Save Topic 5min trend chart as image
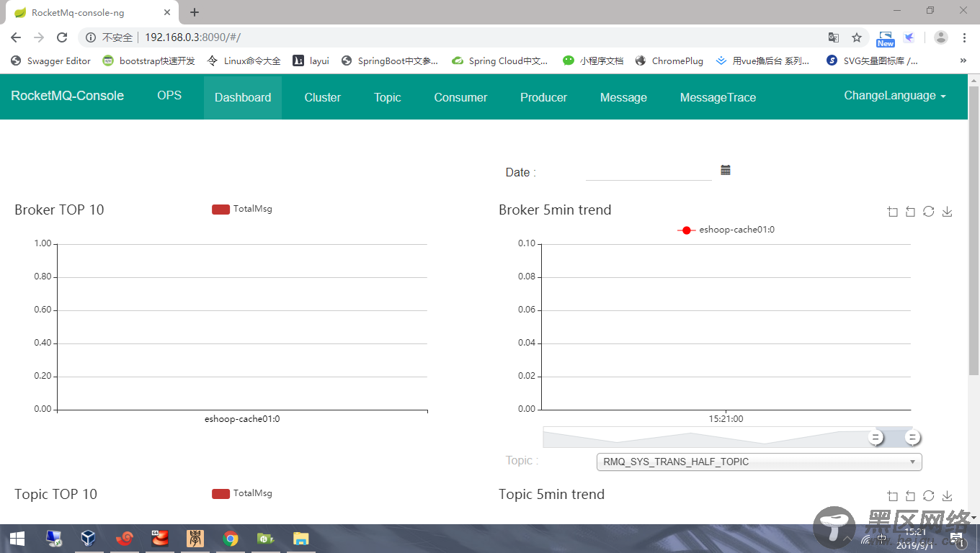This screenshot has width=980, height=553. click(x=948, y=495)
